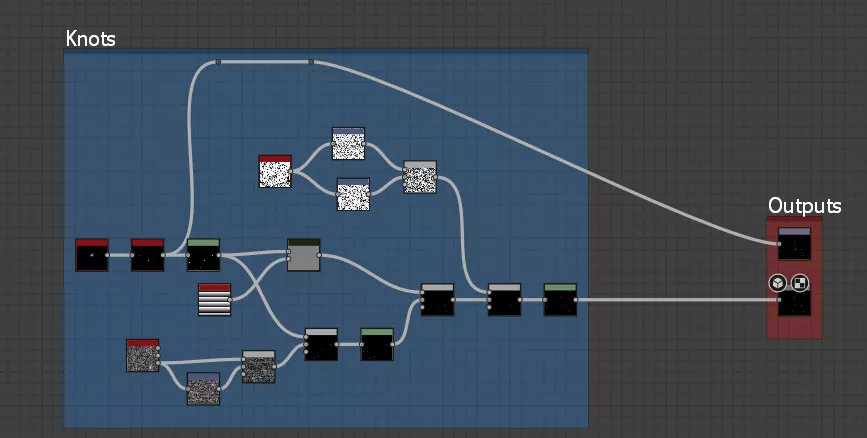Select the upper blue-header white noise node
The width and height of the screenshot is (867, 438).
(348, 144)
